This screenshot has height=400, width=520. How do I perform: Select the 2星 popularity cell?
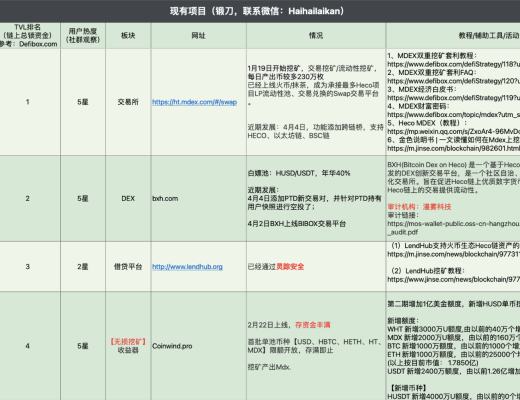click(x=83, y=267)
